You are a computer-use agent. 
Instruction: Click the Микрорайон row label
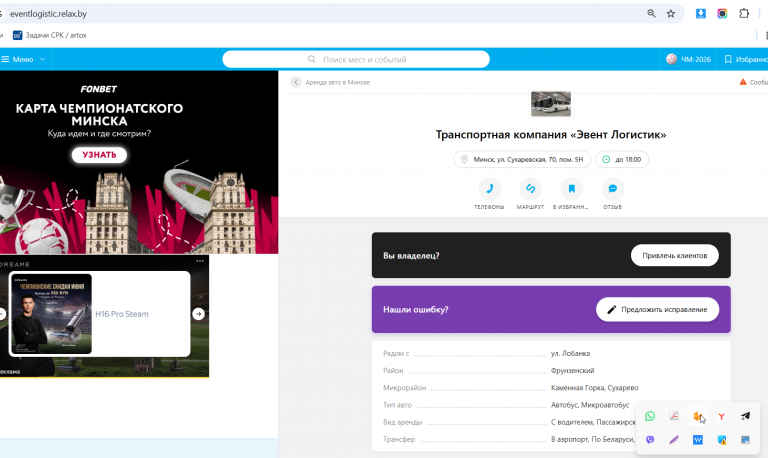(405, 387)
